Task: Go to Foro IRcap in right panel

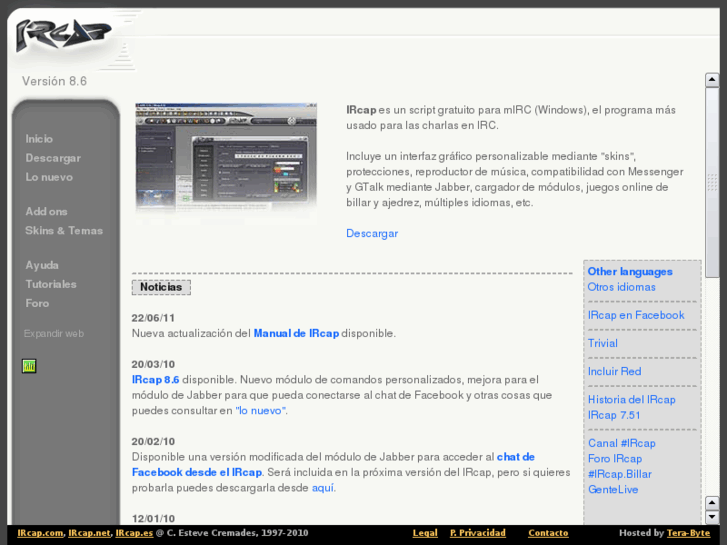Action: 615,459
